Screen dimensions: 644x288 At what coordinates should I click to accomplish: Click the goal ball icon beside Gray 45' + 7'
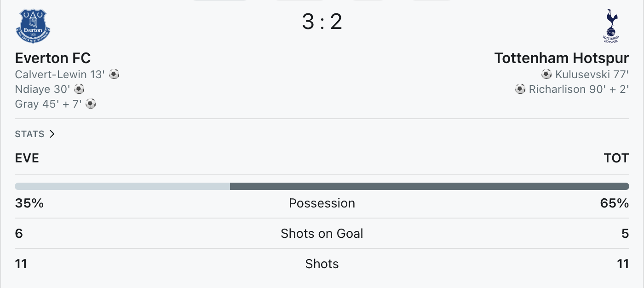[x=91, y=104]
